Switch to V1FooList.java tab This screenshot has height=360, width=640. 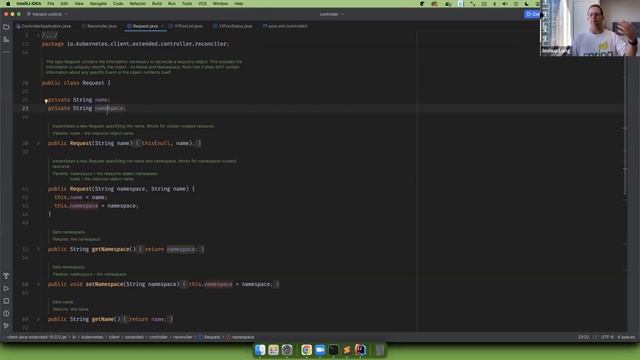pyautogui.click(x=186, y=26)
